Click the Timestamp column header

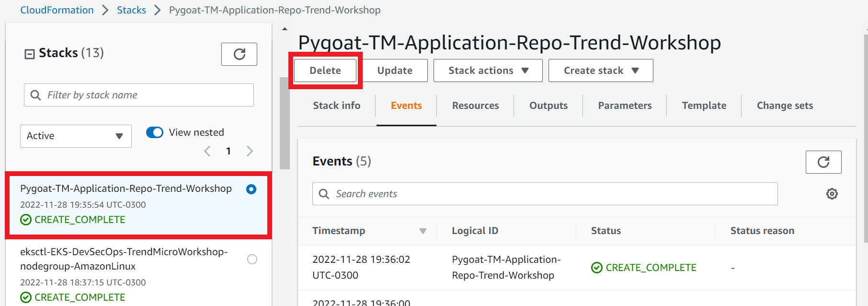click(x=339, y=231)
